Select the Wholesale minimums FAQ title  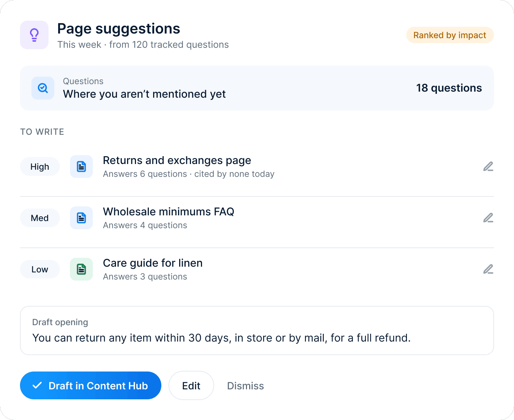coord(168,212)
